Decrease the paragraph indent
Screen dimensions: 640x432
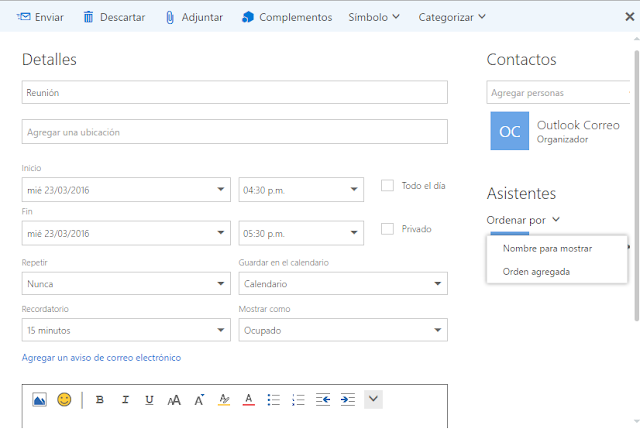[323, 399]
